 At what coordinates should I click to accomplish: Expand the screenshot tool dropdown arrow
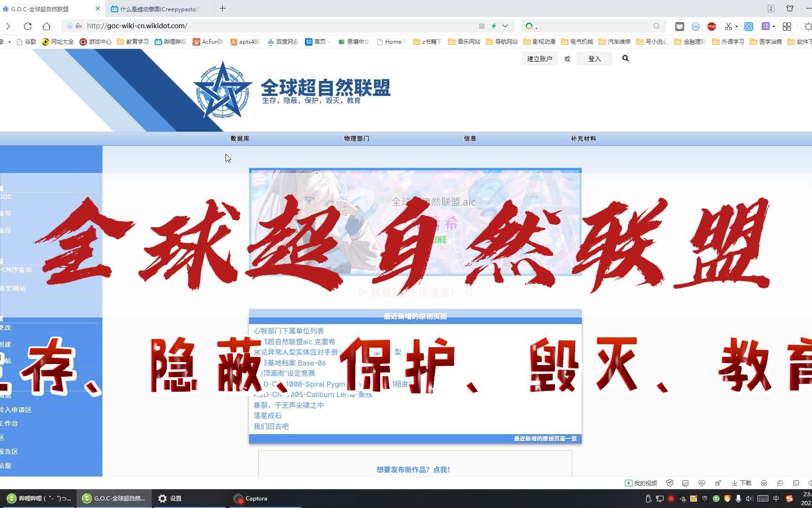pos(736,27)
